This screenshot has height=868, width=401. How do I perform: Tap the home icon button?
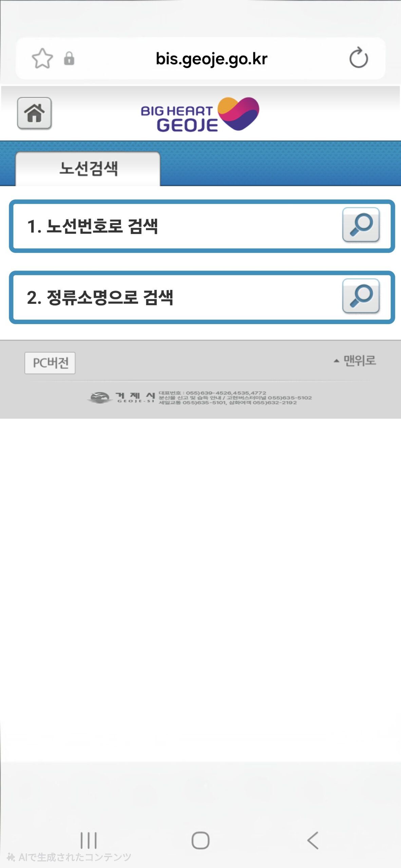tap(34, 113)
